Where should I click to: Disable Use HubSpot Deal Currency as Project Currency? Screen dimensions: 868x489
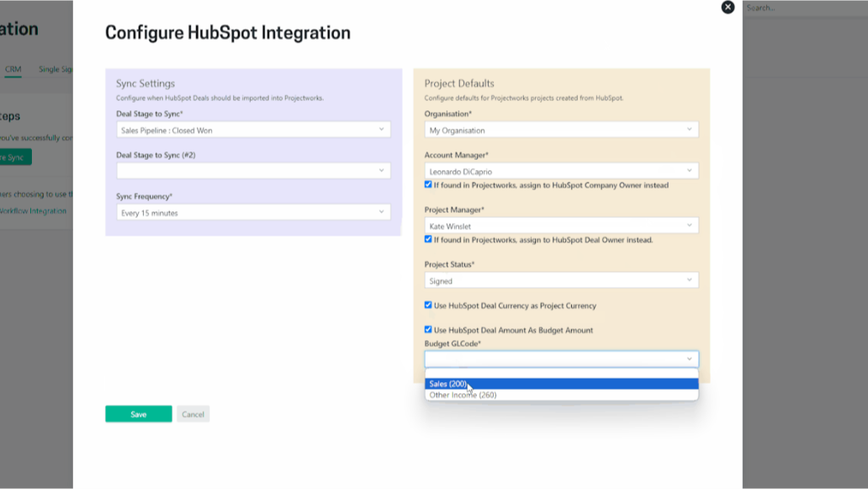428,306
